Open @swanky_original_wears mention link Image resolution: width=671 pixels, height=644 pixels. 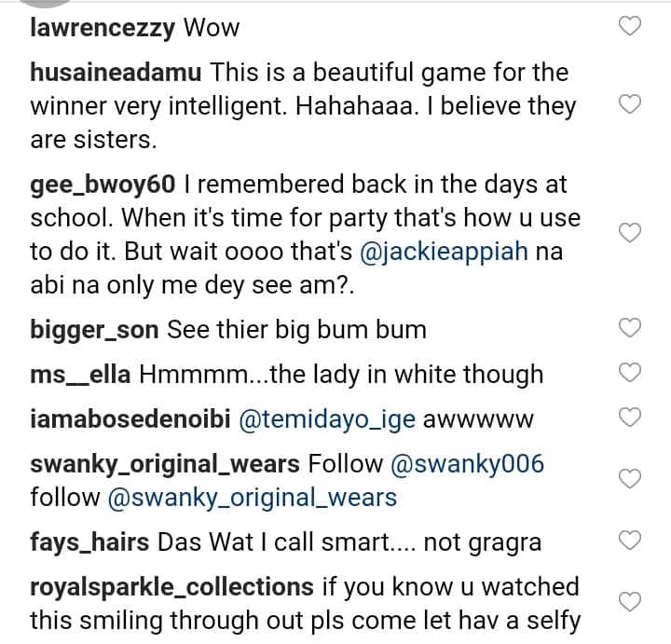[x=253, y=498]
